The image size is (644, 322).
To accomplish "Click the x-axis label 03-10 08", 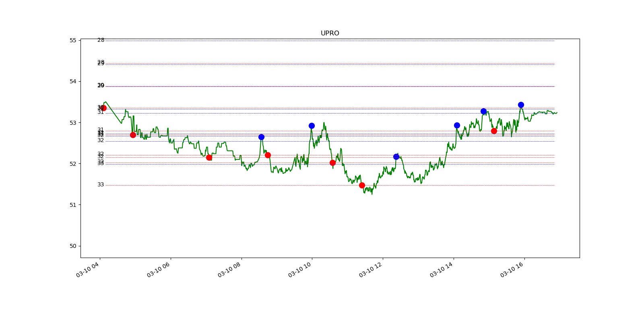I will (229, 269).
